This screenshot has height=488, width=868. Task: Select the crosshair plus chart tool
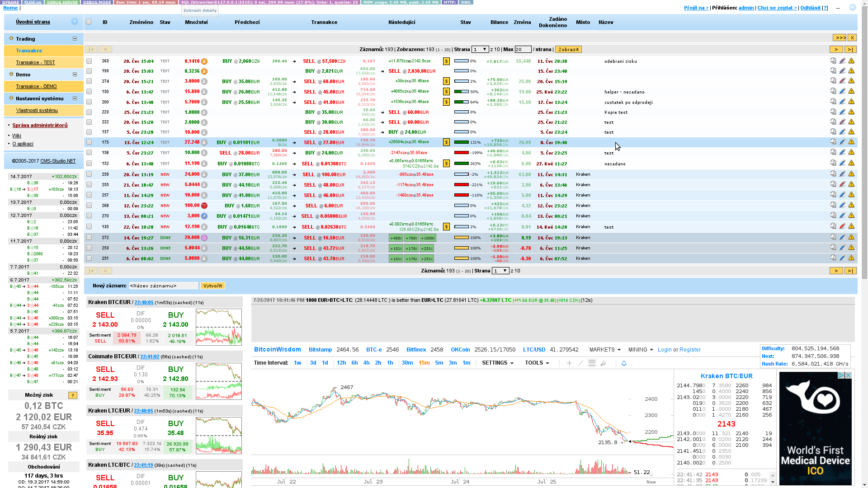tap(569, 363)
